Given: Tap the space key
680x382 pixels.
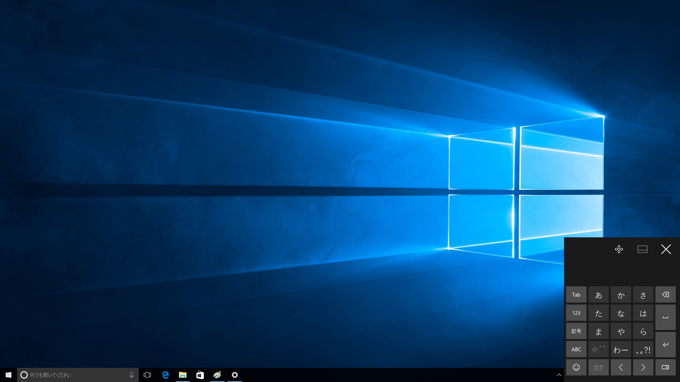Looking at the screenshot, I should coord(665,317).
